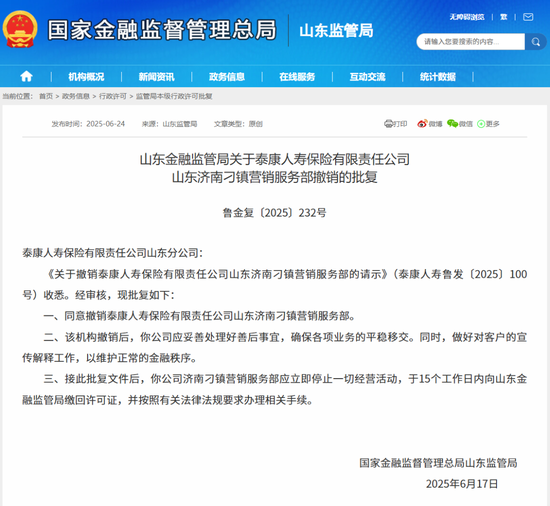Click 监管局本级行政许可批复 breadcrumb
550x506 pixels.
click(x=174, y=96)
